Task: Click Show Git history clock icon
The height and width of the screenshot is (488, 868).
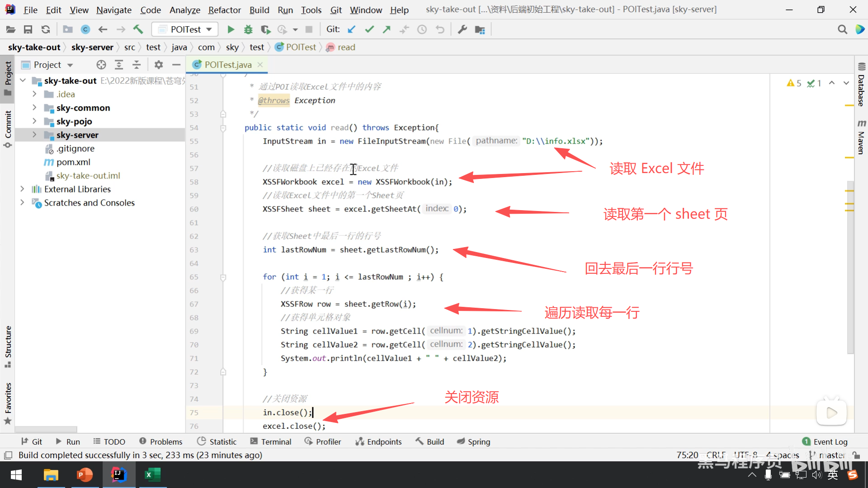Action: tap(422, 29)
